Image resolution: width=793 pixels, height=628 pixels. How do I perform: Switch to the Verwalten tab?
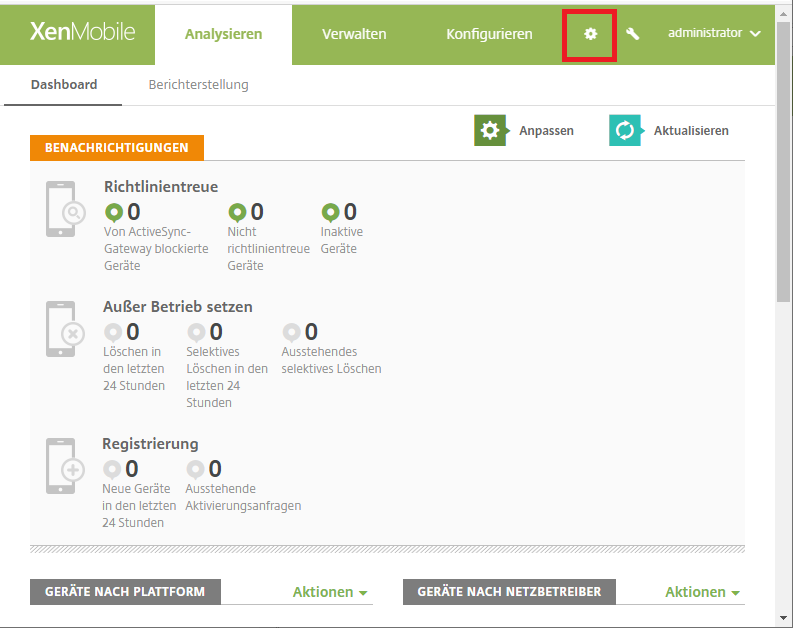354,34
